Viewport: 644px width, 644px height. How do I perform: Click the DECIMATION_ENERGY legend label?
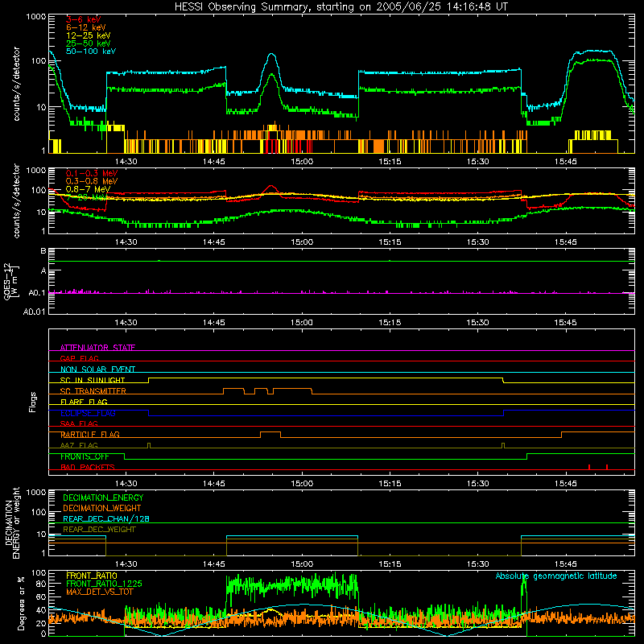[103, 497]
